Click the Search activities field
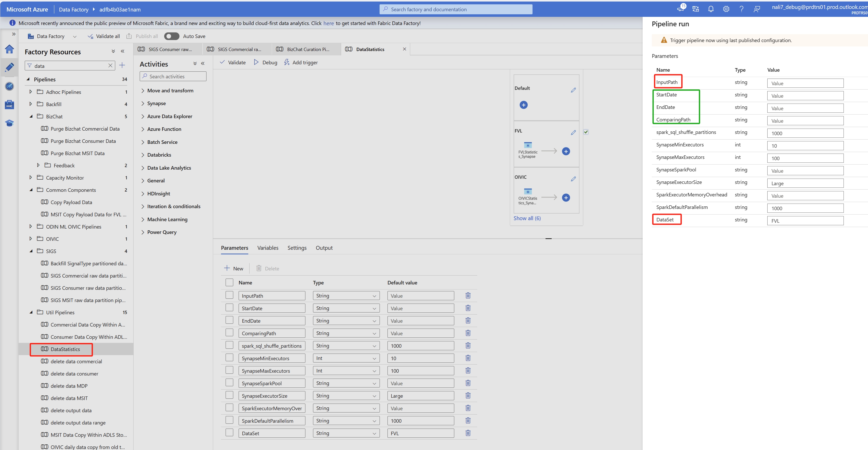 [x=173, y=77]
